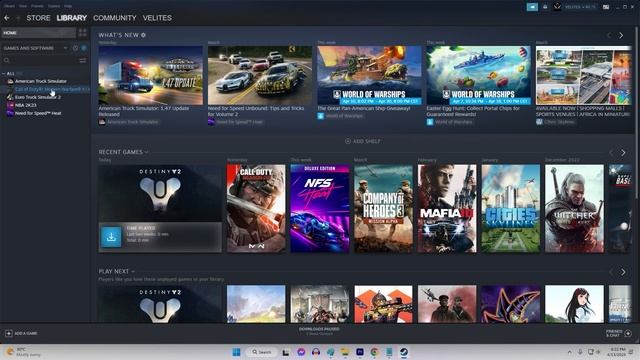Open the highlighted blue header announcement button
This screenshot has width=640, height=360.
[x=532, y=7]
